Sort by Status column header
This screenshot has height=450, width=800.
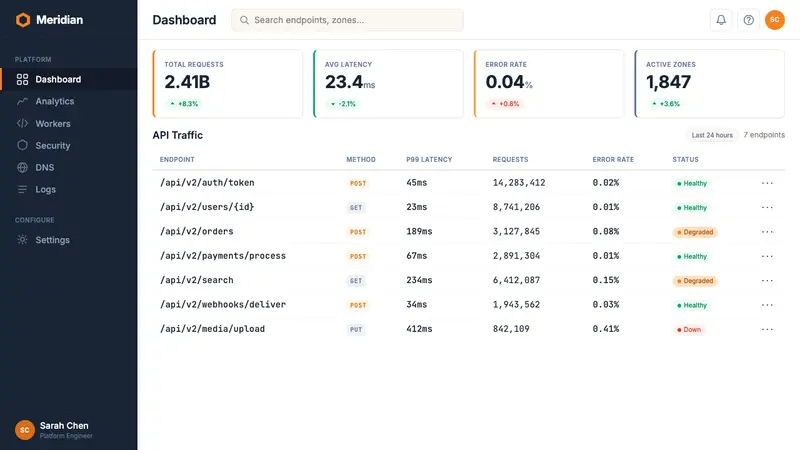685,160
